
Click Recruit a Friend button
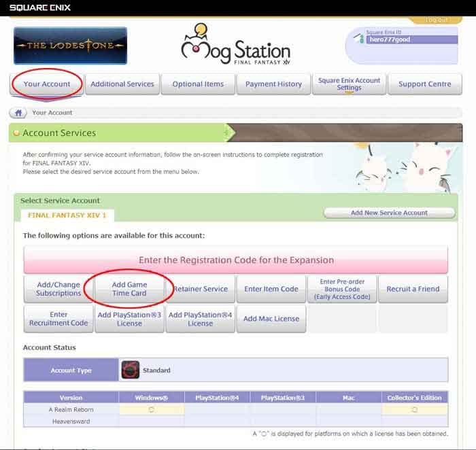[413, 289]
